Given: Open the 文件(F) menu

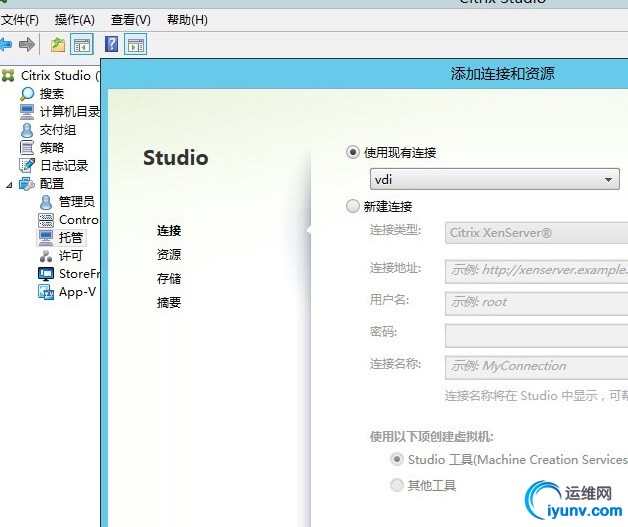Looking at the screenshot, I should 20,20.
